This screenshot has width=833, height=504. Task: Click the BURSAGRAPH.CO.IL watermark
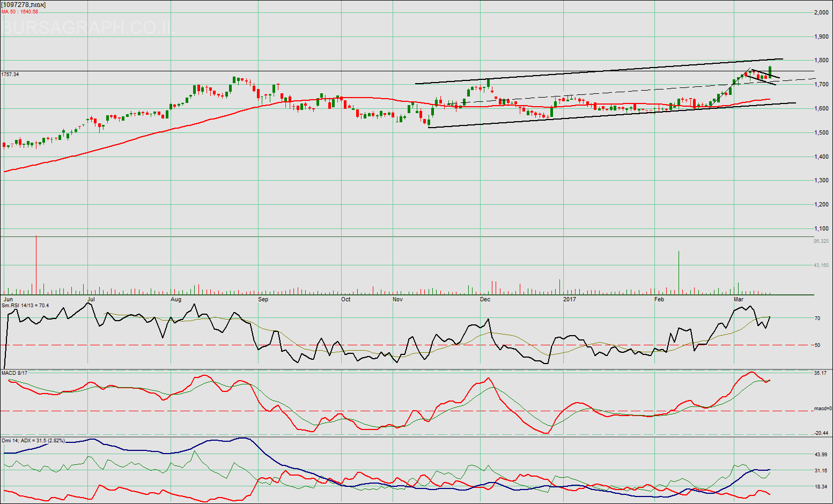tap(89, 27)
